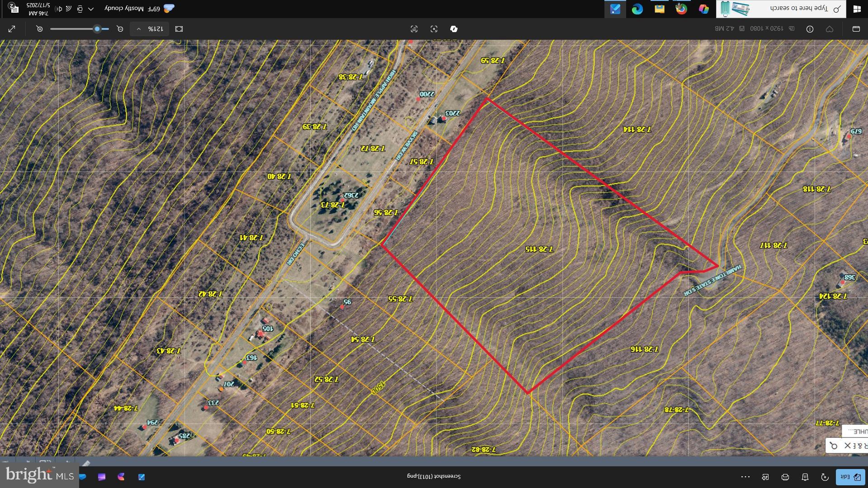
Task: Click the scan text icon in center toolbar
Action: point(414,29)
